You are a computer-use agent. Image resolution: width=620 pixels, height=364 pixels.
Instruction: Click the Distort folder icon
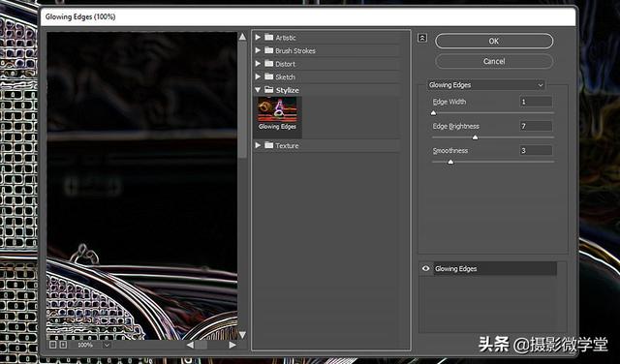269,63
